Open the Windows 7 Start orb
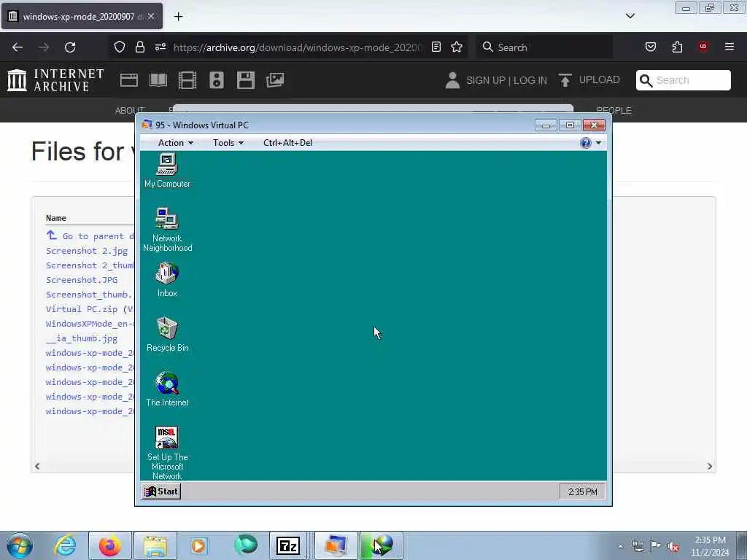This screenshot has height=560, width=747. (x=20, y=545)
